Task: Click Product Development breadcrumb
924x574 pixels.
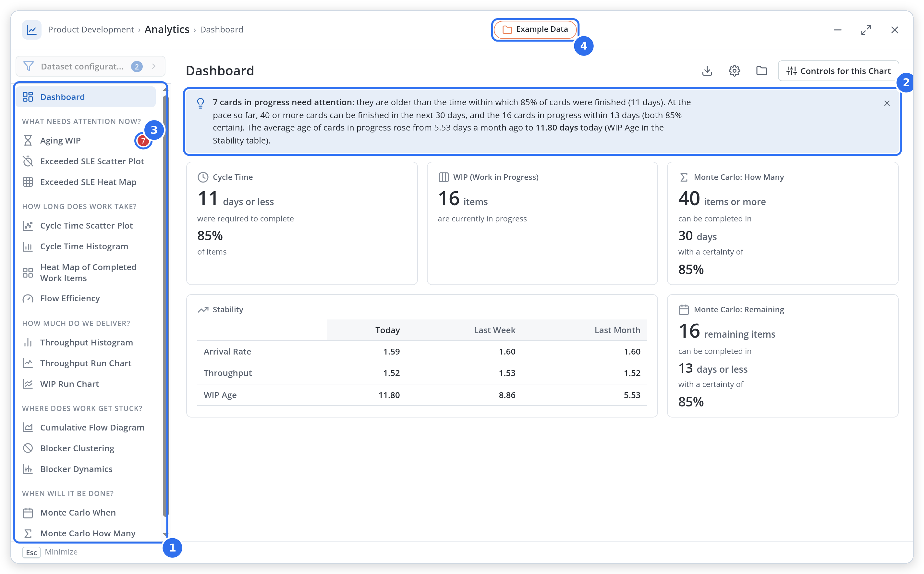Action: coord(91,30)
